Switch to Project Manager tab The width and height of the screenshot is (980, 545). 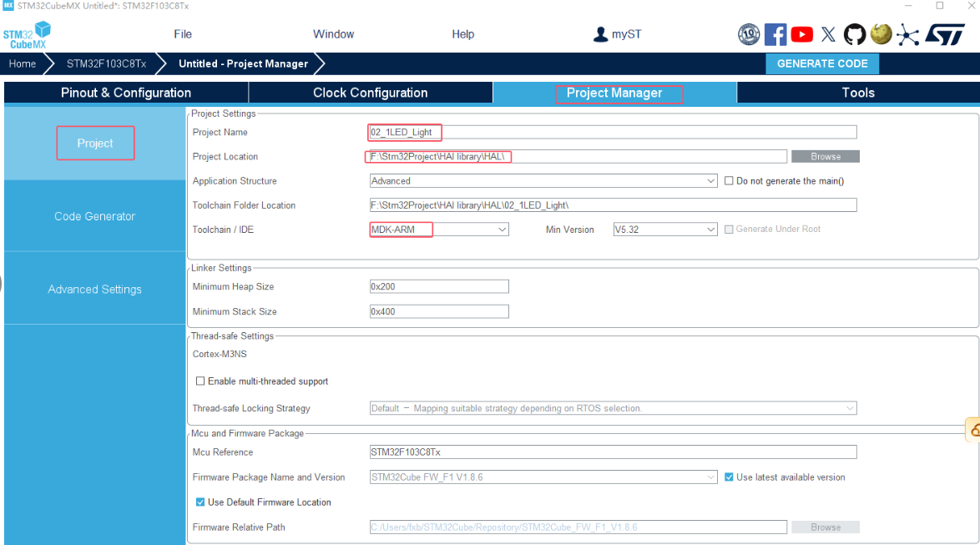tap(614, 93)
